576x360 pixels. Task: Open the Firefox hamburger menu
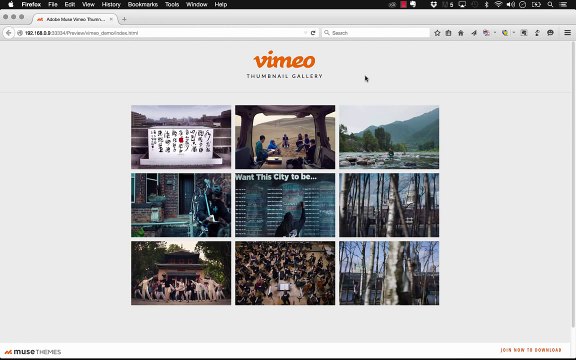(568, 33)
